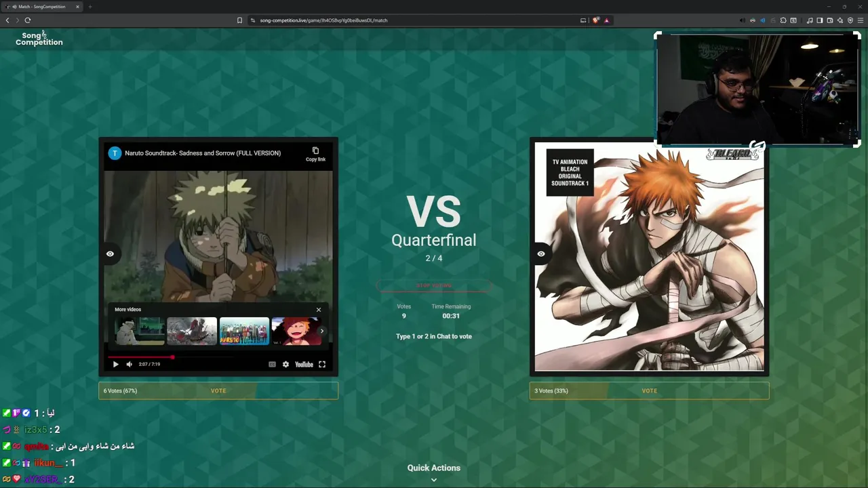Click the Bleach soundtrack cover image

tap(650, 257)
